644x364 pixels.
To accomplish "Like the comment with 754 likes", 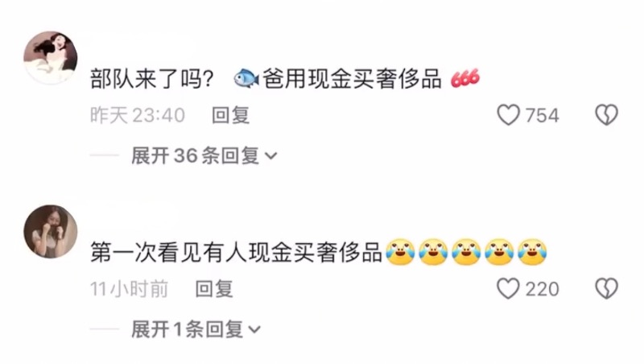I will tap(509, 114).
